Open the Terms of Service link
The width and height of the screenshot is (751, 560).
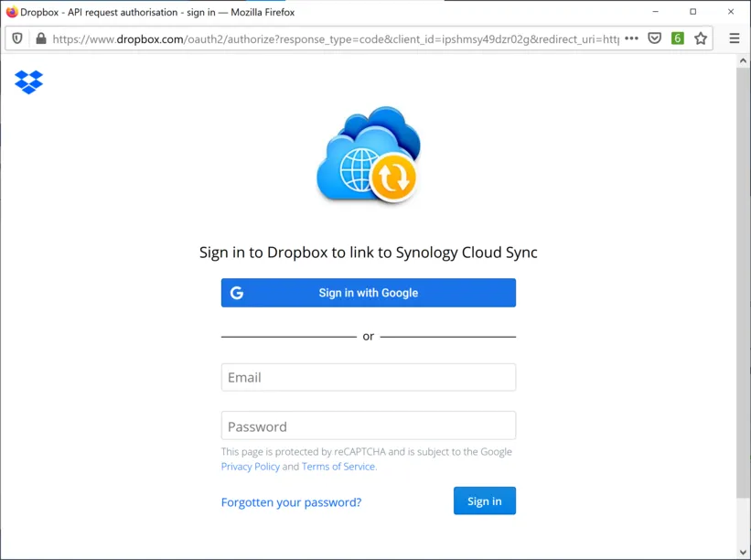[x=338, y=466]
